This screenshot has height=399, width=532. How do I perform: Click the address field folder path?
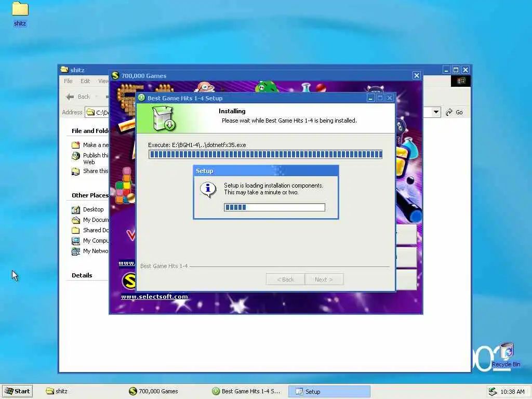(x=97, y=112)
